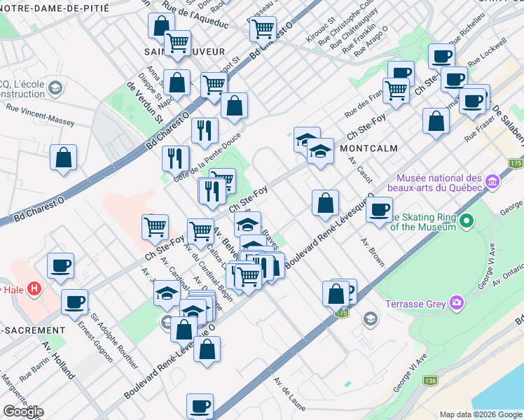Open coffee cup marker left of Ice Skating Ring
This screenshot has width=524, height=420.
(x=379, y=210)
